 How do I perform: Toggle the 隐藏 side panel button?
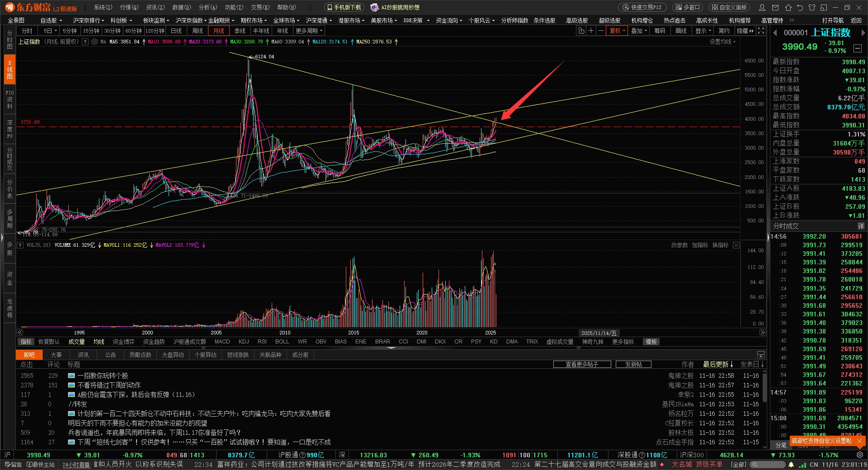745,31
